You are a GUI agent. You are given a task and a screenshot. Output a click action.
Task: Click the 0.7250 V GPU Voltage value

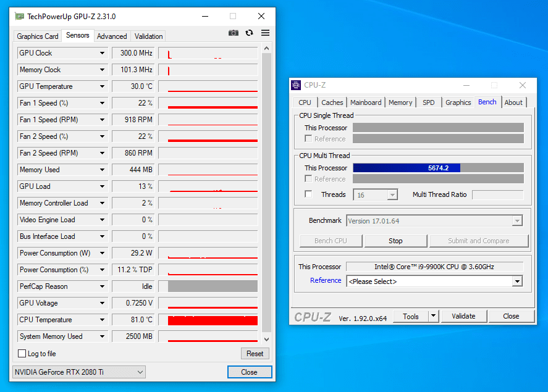(133, 303)
